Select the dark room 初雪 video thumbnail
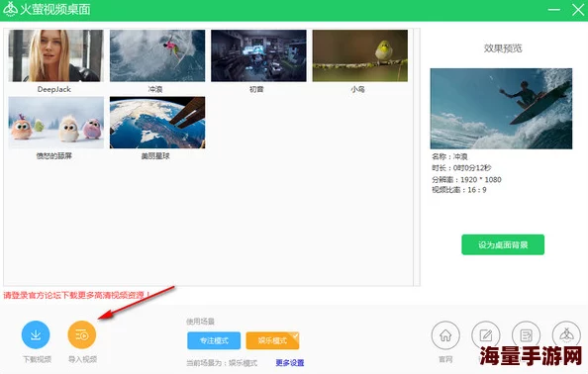 (258, 55)
